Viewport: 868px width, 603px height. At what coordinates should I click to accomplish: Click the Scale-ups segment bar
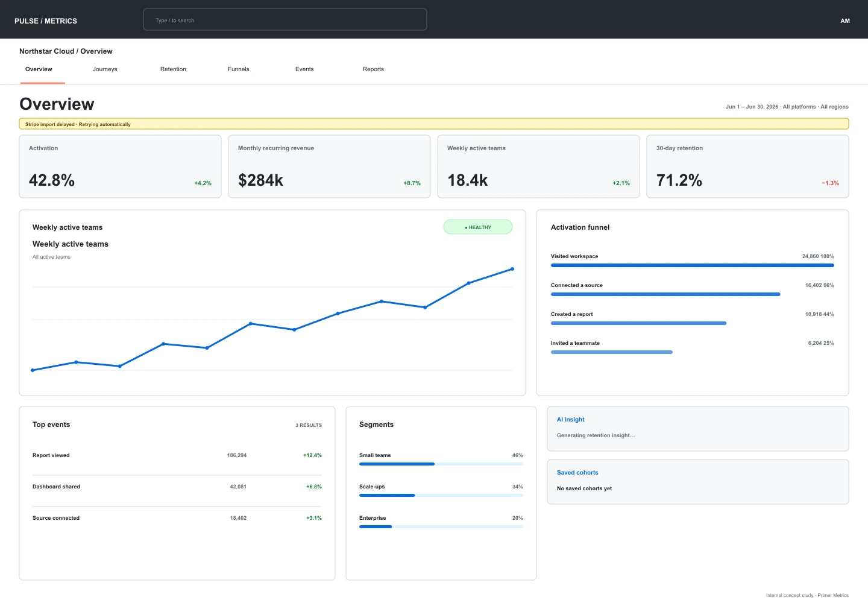[x=441, y=496]
